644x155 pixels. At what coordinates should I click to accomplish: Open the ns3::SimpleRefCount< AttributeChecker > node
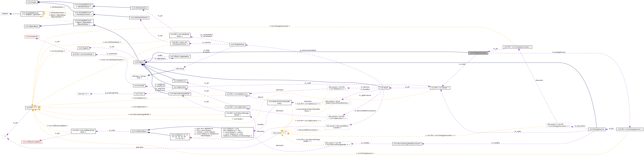click(83, 14)
